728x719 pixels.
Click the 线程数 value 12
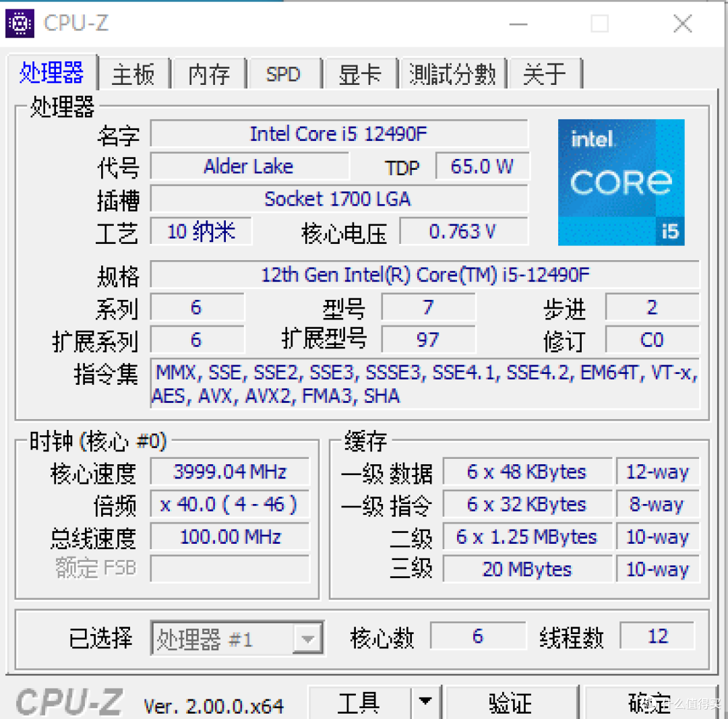point(658,636)
